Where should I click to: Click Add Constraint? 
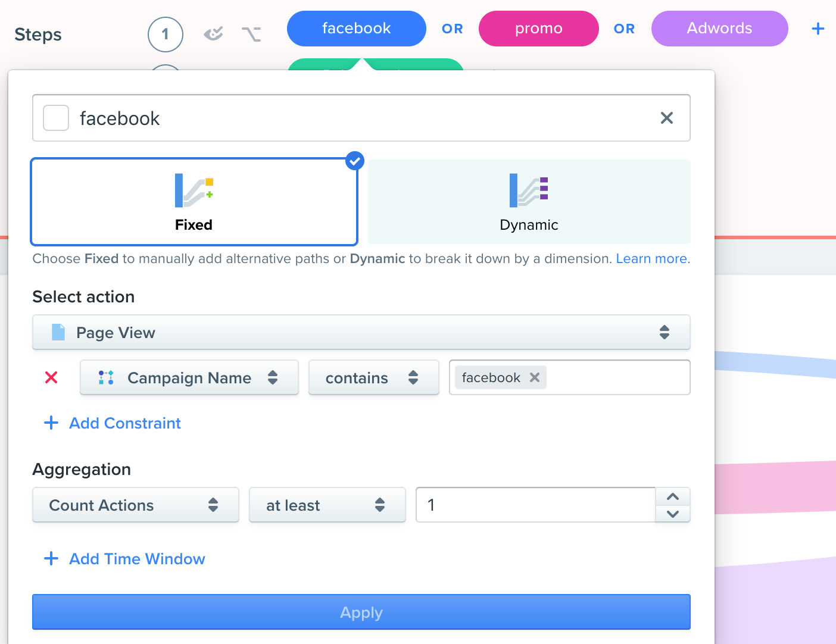[125, 423]
